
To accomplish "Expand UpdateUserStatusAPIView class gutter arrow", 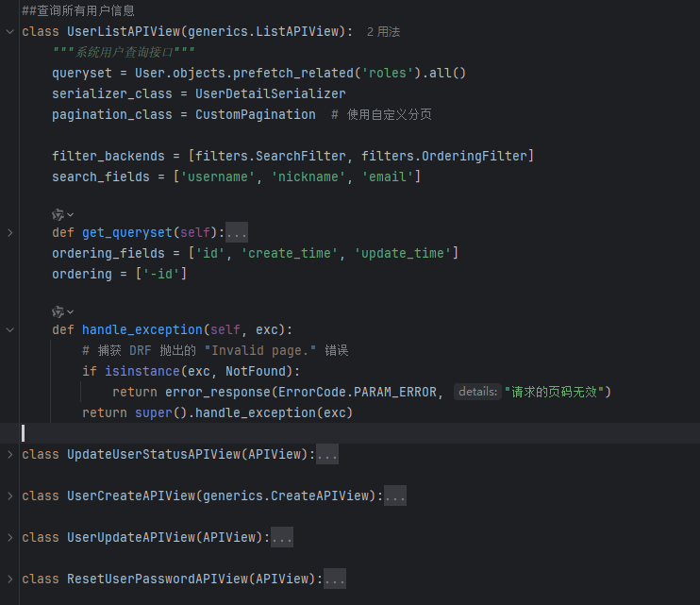I will point(9,455).
